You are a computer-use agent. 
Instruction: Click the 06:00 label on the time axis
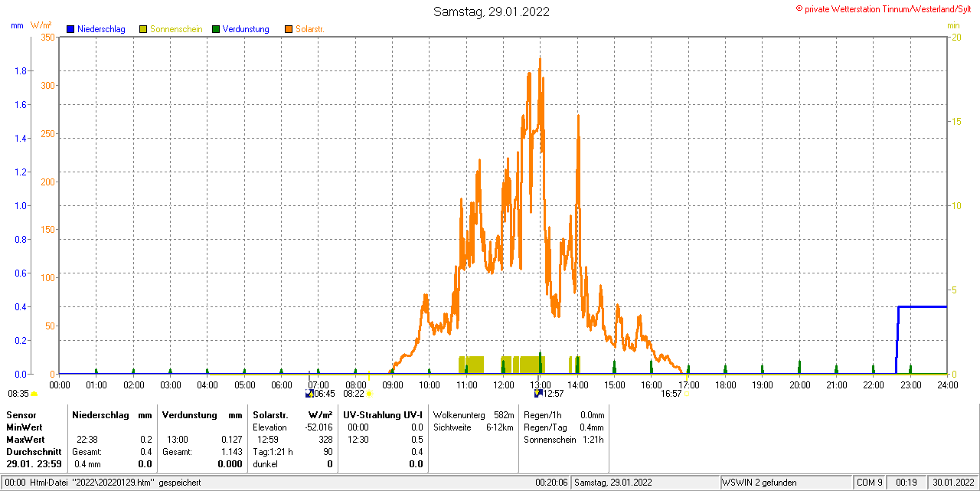click(282, 385)
